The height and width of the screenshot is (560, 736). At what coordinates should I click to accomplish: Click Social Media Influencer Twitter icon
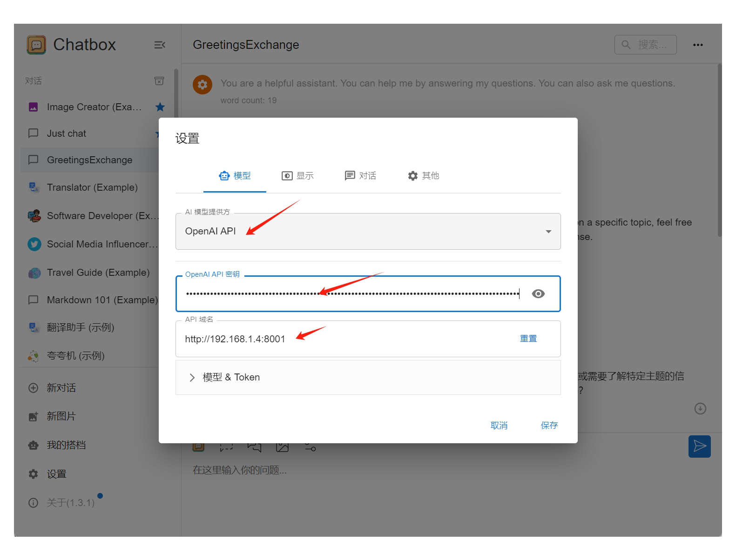click(x=34, y=244)
